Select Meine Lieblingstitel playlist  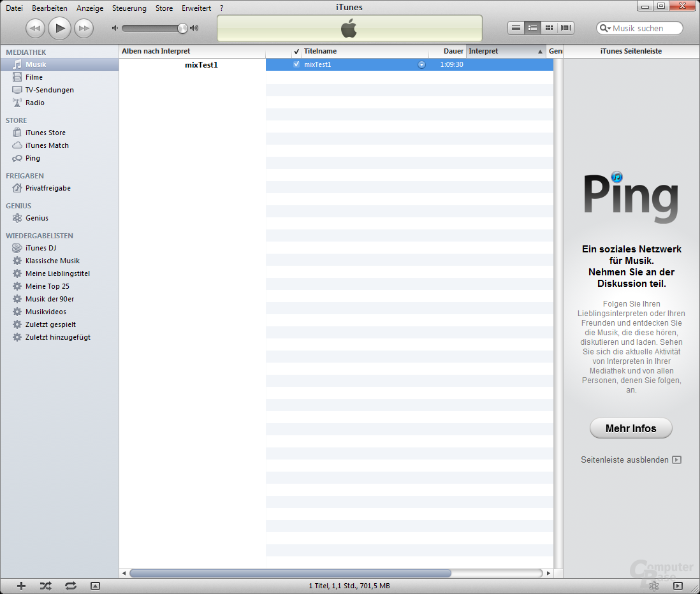(59, 273)
